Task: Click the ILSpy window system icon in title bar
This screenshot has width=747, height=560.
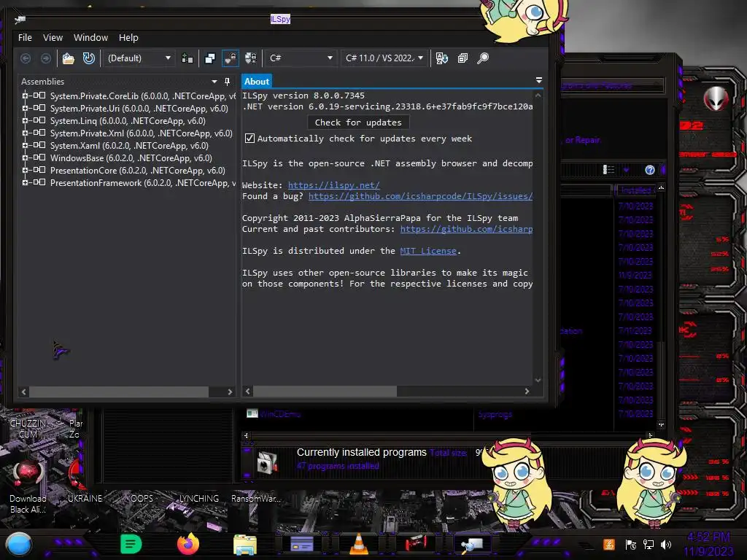Action: tap(20, 20)
